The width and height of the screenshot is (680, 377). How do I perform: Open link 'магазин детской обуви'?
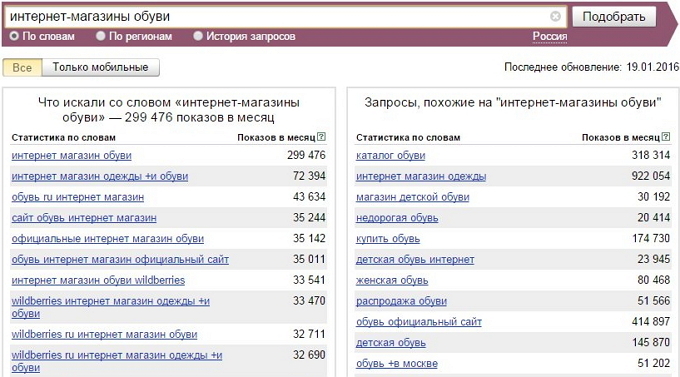pos(412,197)
